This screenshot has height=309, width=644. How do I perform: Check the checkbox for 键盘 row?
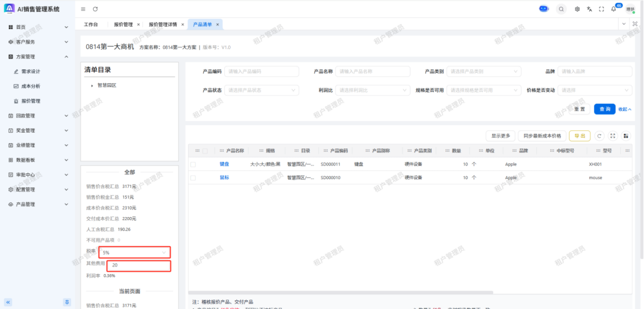click(193, 164)
